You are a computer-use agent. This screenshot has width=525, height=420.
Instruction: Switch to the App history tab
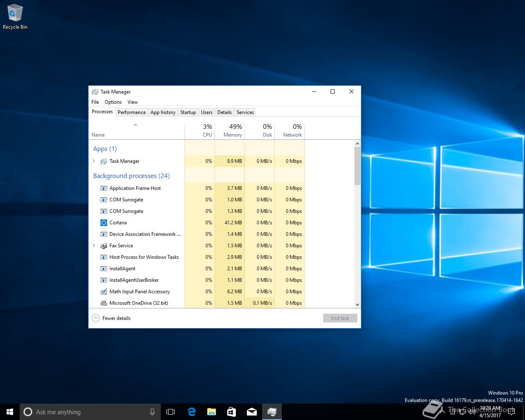[163, 112]
